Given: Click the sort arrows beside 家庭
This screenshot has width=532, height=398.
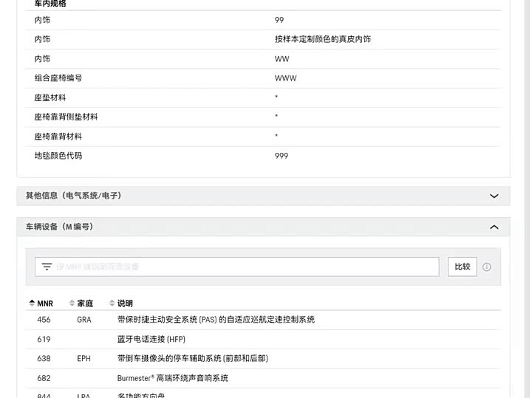Looking at the screenshot, I should [72, 303].
